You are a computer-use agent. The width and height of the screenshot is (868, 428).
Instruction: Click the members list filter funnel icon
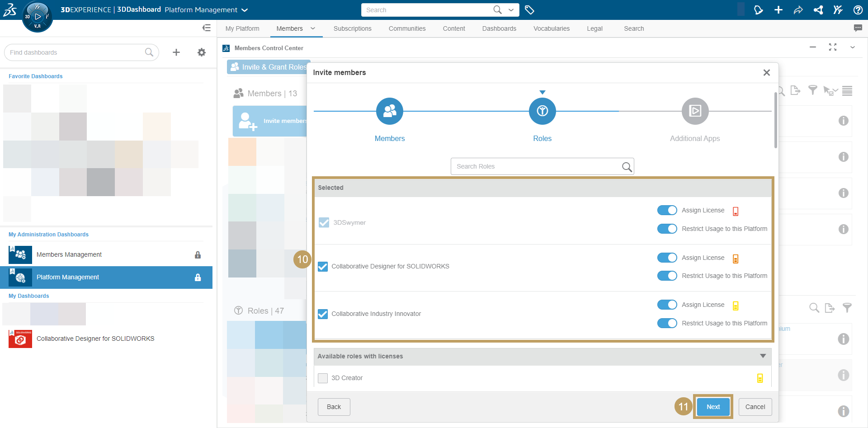813,90
